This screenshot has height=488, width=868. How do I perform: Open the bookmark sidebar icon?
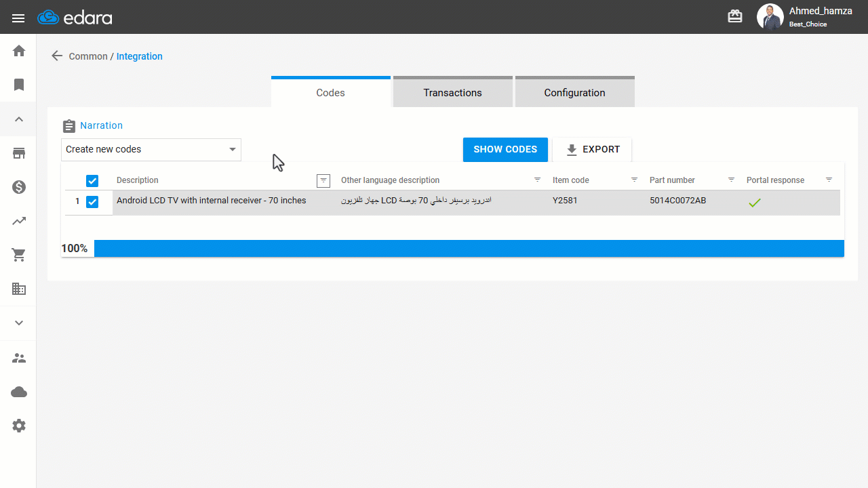click(19, 85)
